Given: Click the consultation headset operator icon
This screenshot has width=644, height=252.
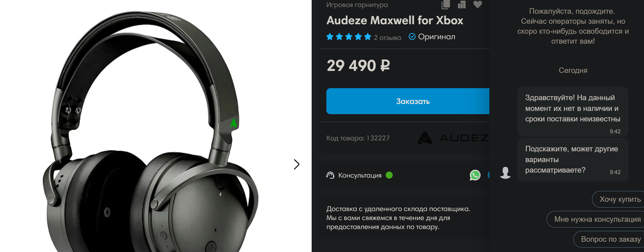Looking at the screenshot, I should [x=330, y=175].
